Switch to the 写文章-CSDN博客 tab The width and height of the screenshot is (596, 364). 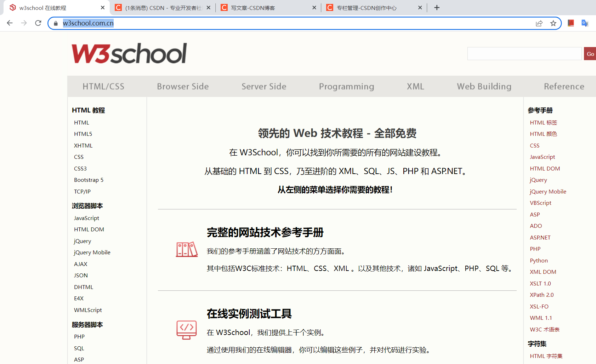click(268, 8)
